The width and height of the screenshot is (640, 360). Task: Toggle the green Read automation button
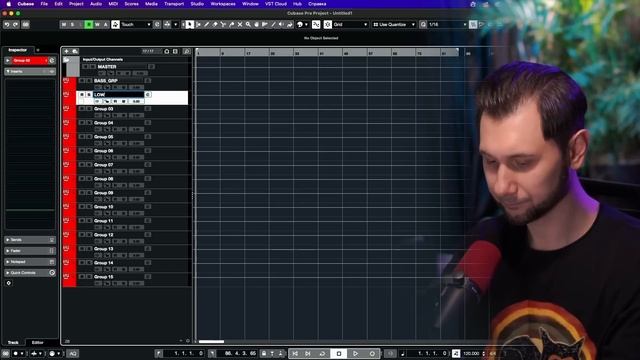coord(89,24)
